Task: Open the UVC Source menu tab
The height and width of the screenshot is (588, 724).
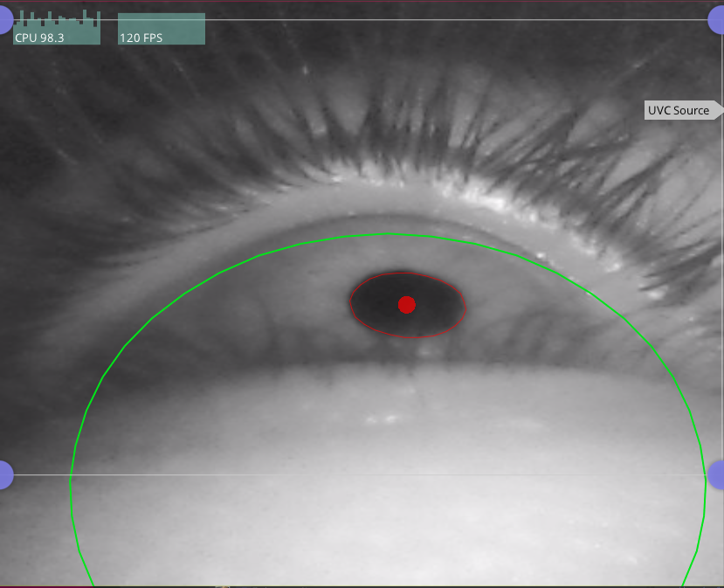Action: 683,110
